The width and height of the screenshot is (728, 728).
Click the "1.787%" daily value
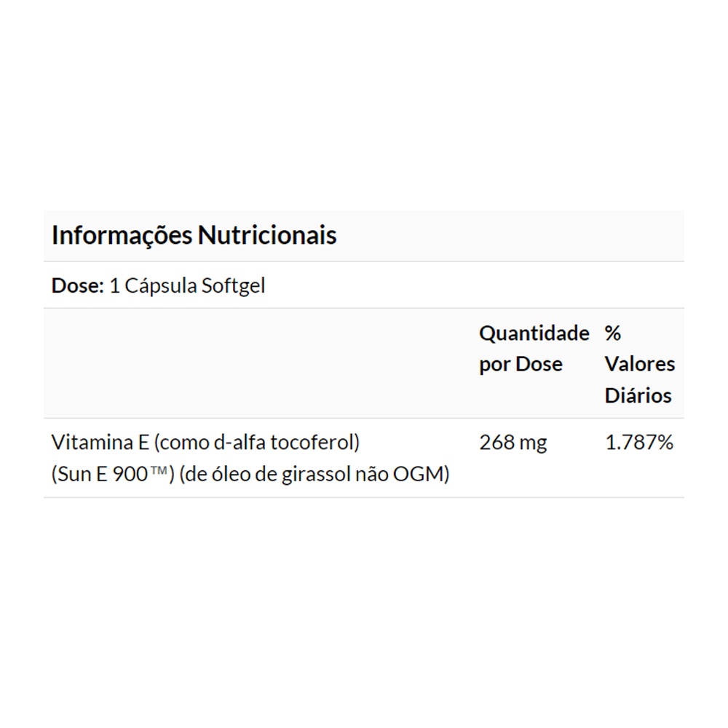click(x=639, y=443)
